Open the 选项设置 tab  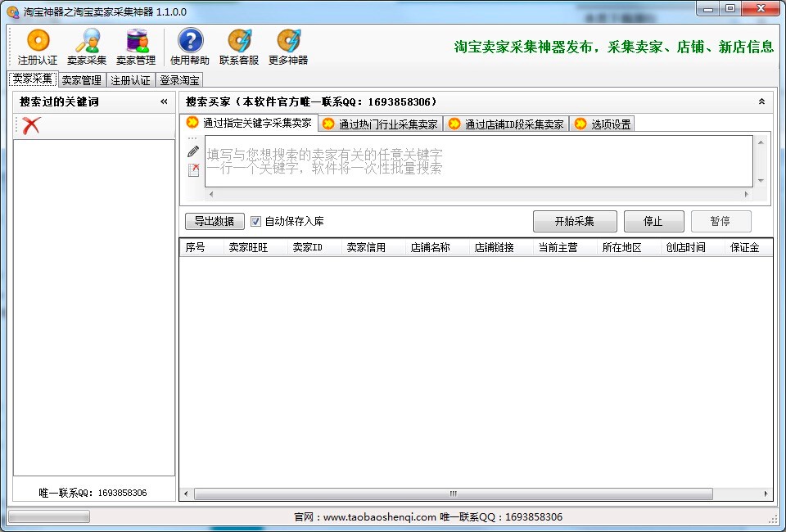(x=603, y=124)
